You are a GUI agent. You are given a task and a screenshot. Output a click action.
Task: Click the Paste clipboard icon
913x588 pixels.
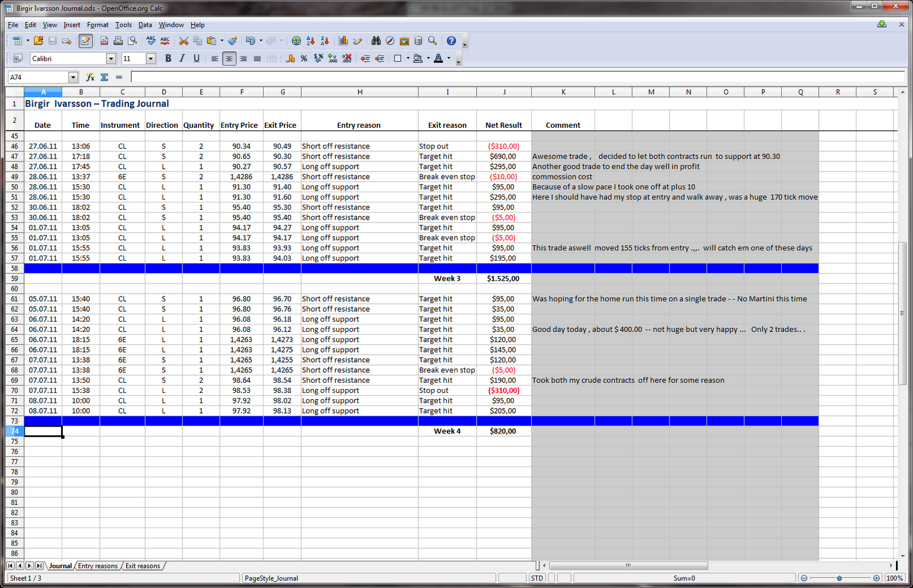[212, 40]
